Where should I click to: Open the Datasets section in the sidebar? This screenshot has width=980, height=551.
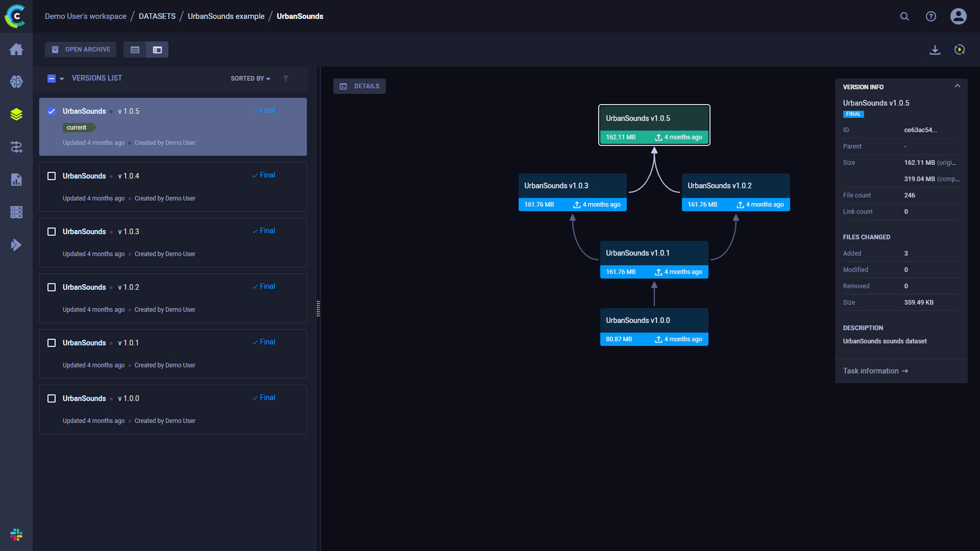click(17, 114)
